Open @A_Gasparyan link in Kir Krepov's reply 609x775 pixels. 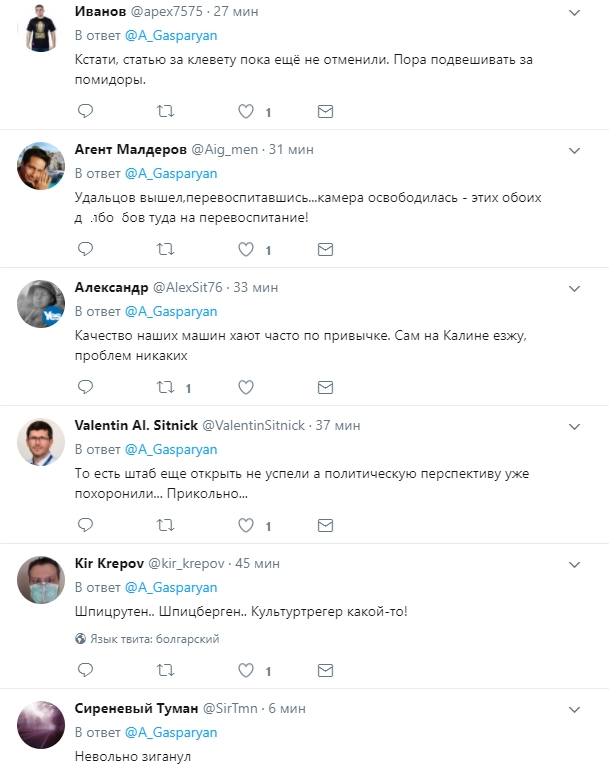click(171, 587)
